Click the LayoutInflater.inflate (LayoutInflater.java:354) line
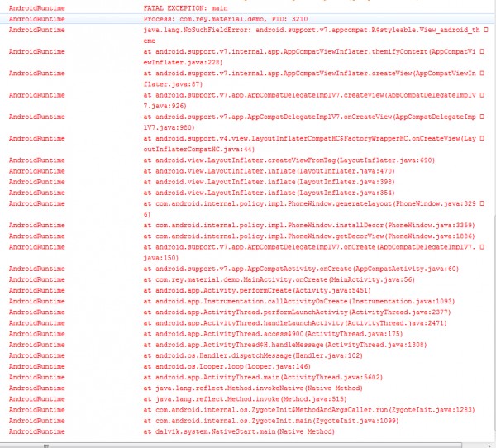Screen dimensions: 496x448 269,193
